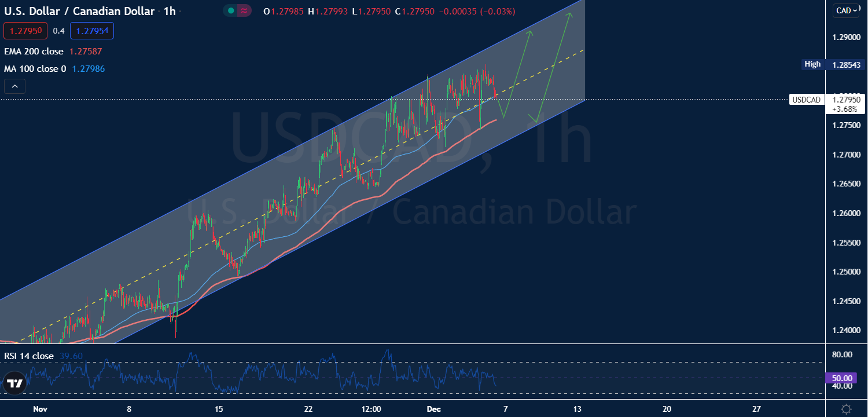
Task: Click the Dec label on the time axis
Action: point(433,409)
